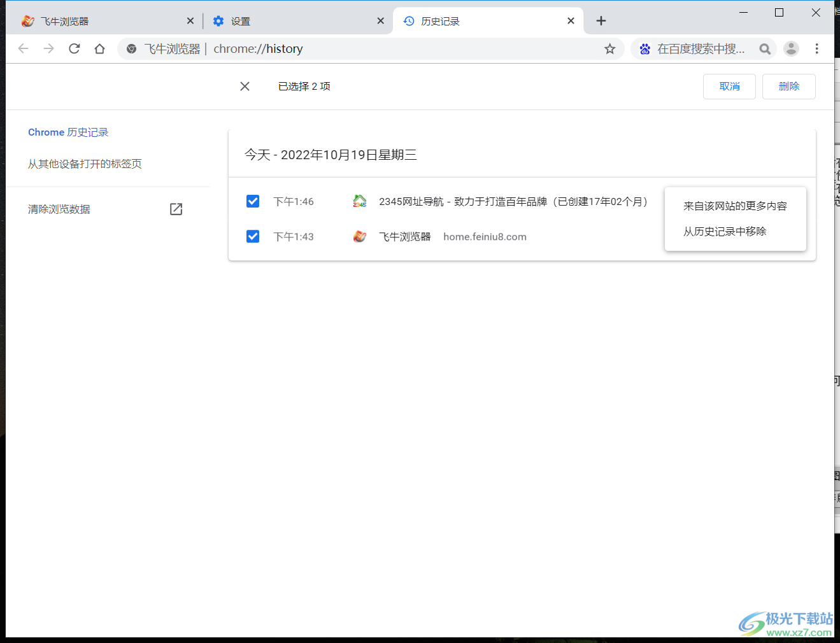The height and width of the screenshot is (643, 840).
Task: Uncheck the 下午1:46 history entry
Action: [x=253, y=201]
